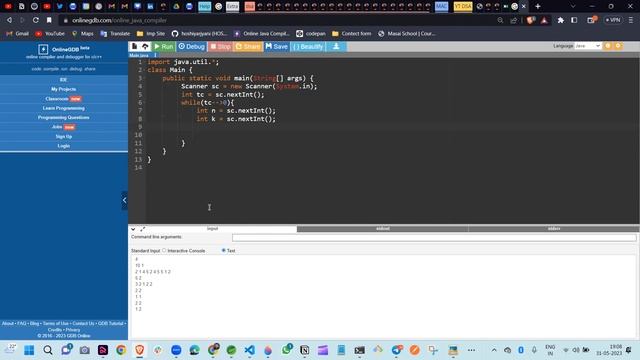Open the VPN button in browser toolbar

click(x=613, y=20)
